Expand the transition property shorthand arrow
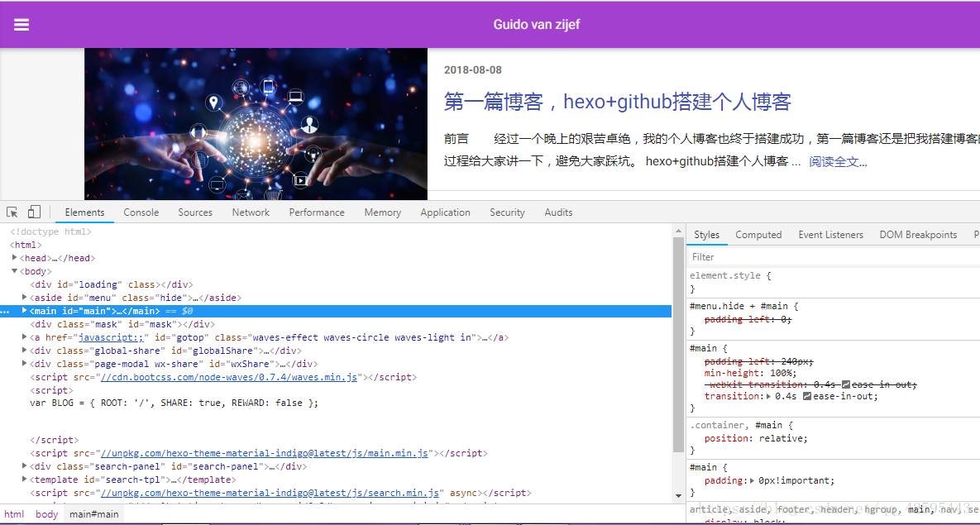980x525 pixels. tap(769, 396)
